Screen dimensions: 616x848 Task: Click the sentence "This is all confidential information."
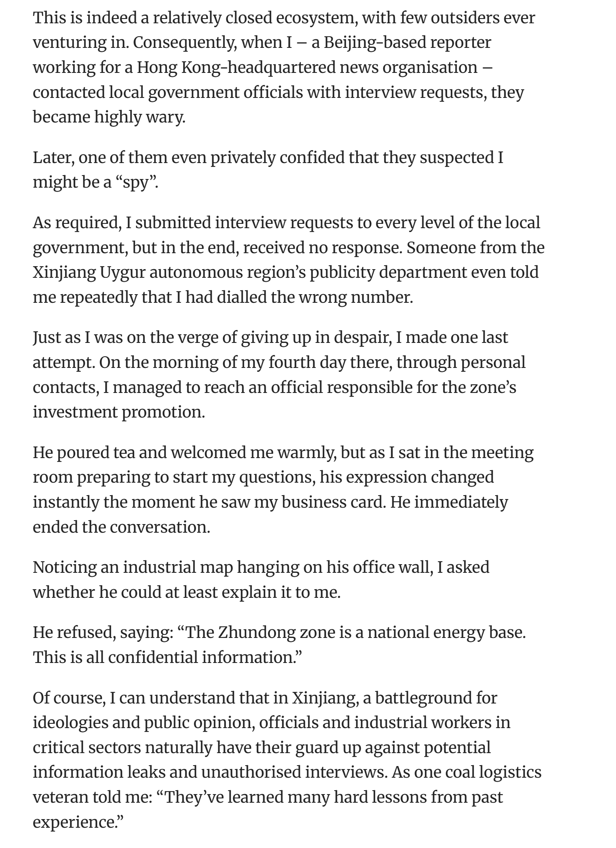[x=167, y=657]
